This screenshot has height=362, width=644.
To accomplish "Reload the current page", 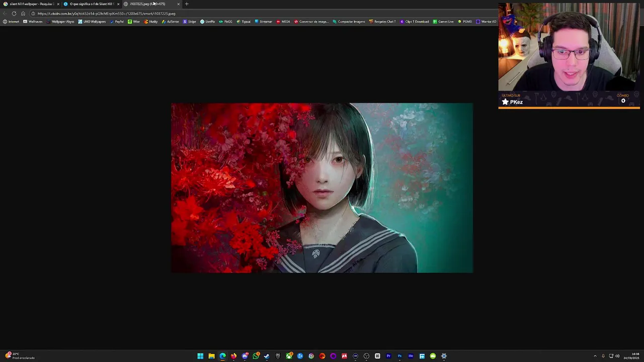I will coord(14,14).
